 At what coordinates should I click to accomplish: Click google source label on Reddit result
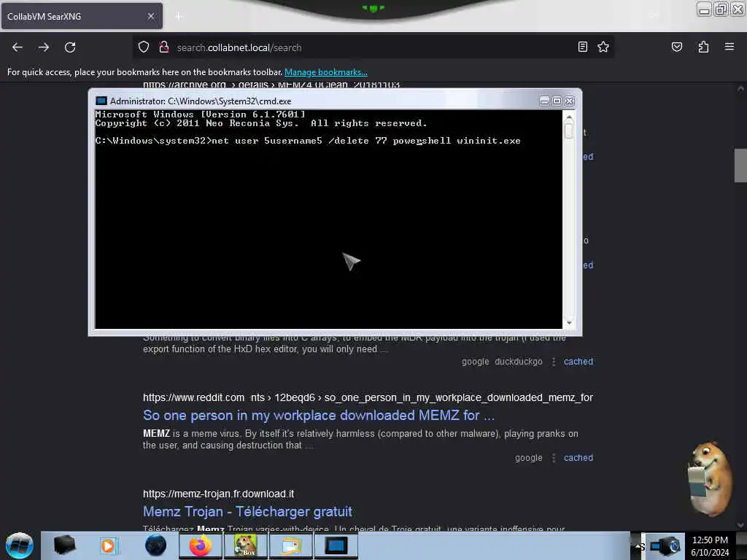[x=528, y=458]
